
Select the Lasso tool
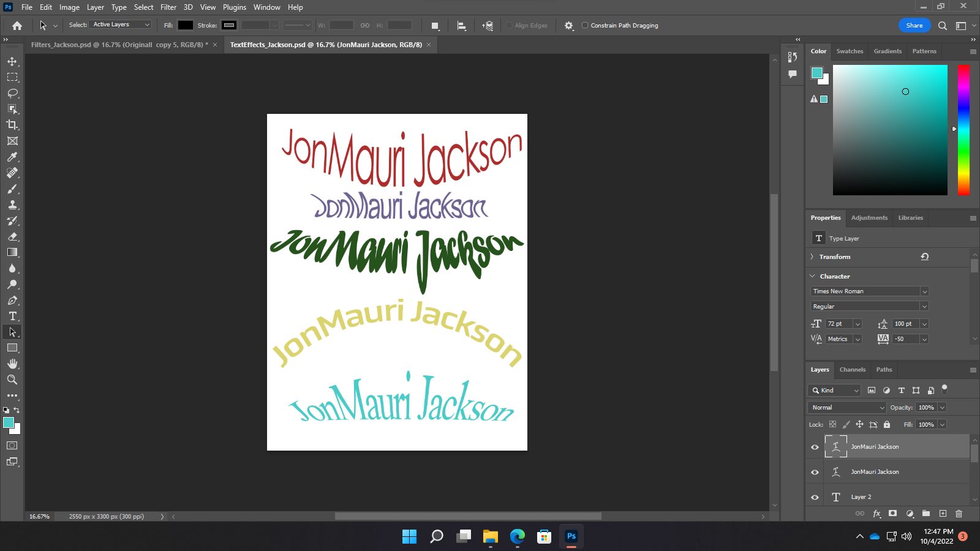12,93
